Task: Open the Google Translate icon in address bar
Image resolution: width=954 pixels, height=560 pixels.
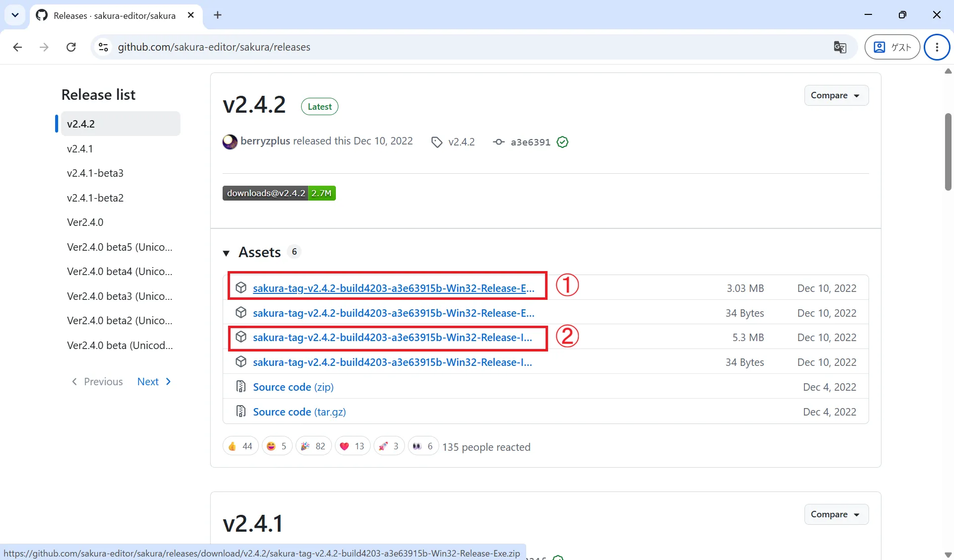Action: pyautogui.click(x=840, y=47)
